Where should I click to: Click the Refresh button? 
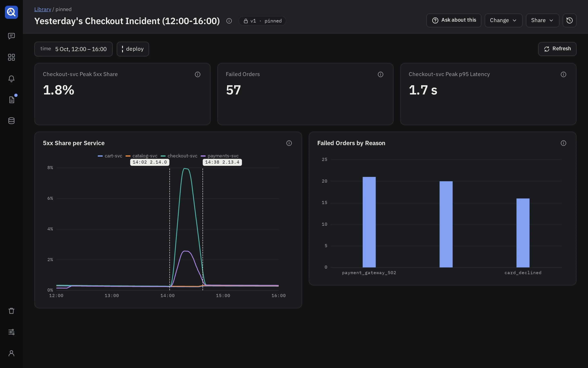557,49
